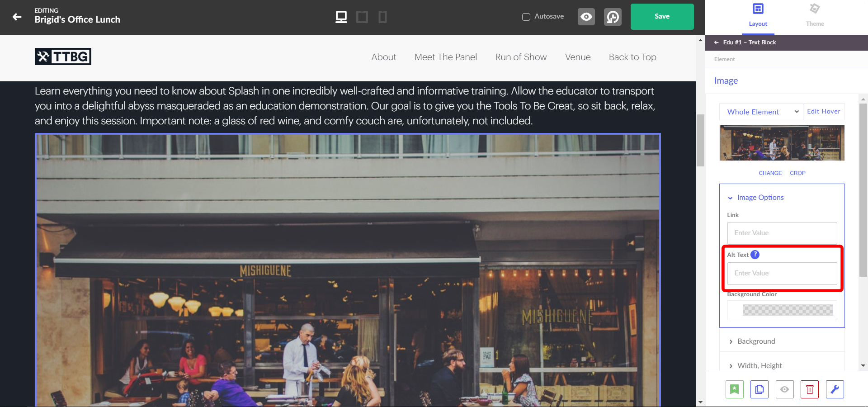868x407 pixels.
Task: Save the event page
Action: pyautogui.click(x=662, y=17)
